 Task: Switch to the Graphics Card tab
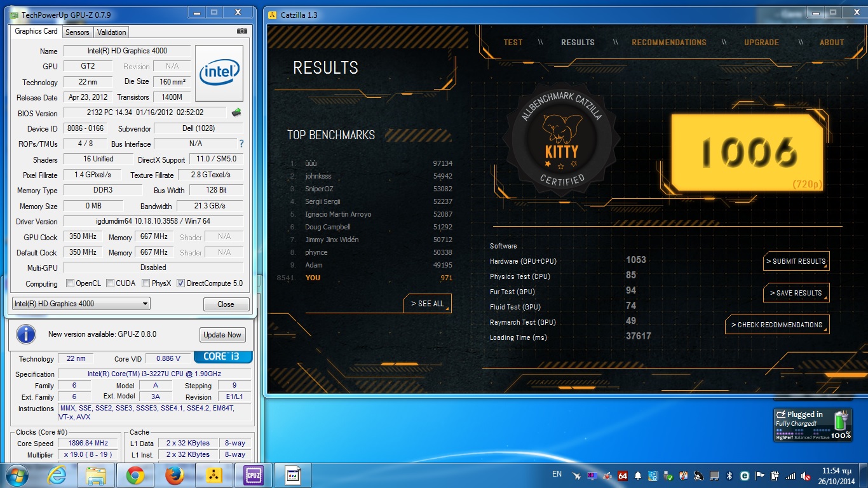(36, 31)
